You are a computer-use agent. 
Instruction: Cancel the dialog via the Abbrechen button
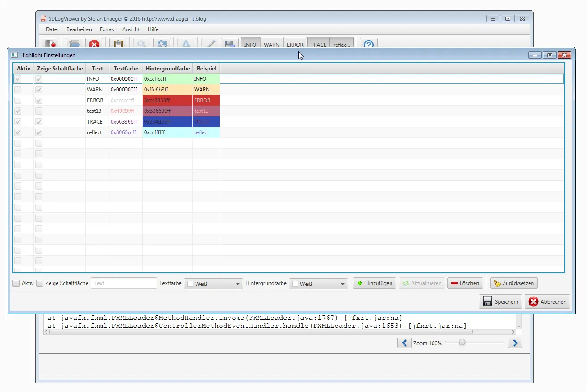coord(547,302)
